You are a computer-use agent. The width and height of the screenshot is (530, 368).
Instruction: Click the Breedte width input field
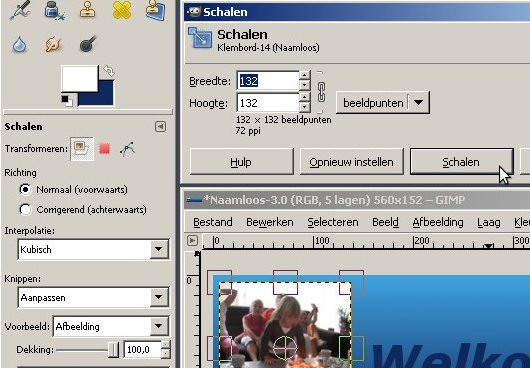[x=268, y=81]
